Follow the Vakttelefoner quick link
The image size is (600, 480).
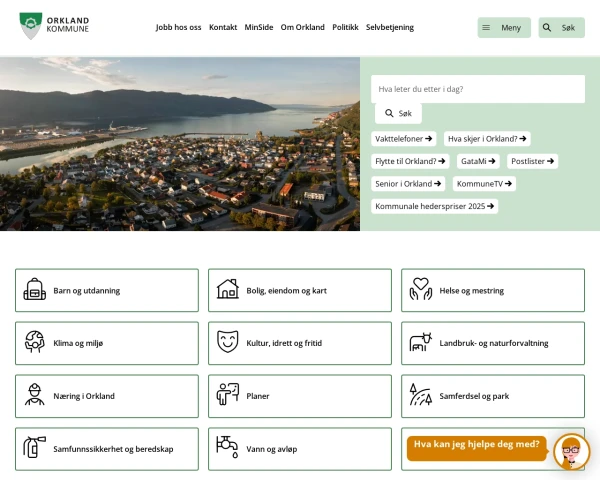point(404,139)
